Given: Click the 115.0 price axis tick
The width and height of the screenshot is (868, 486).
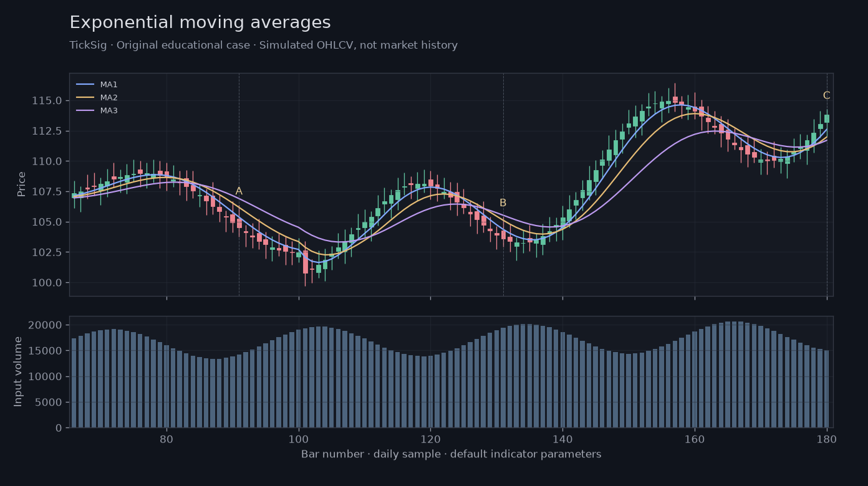Looking at the screenshot, I should point(47,100).
